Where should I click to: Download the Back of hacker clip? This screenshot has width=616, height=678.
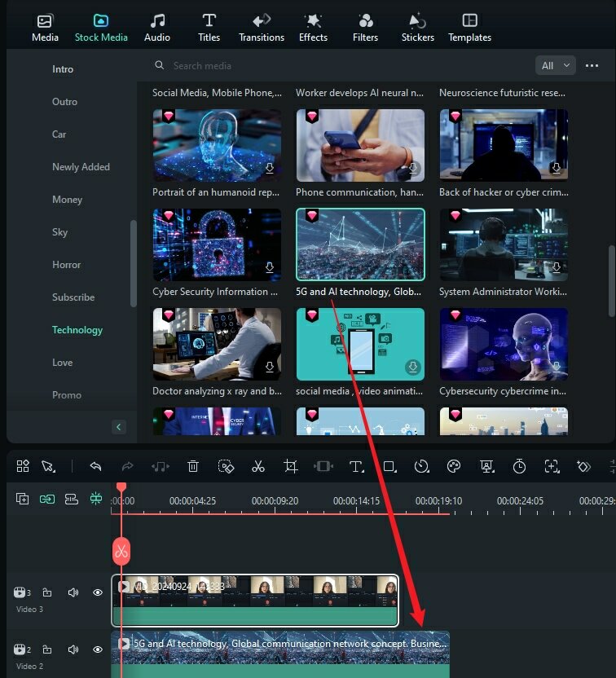[x=557, y=168]
